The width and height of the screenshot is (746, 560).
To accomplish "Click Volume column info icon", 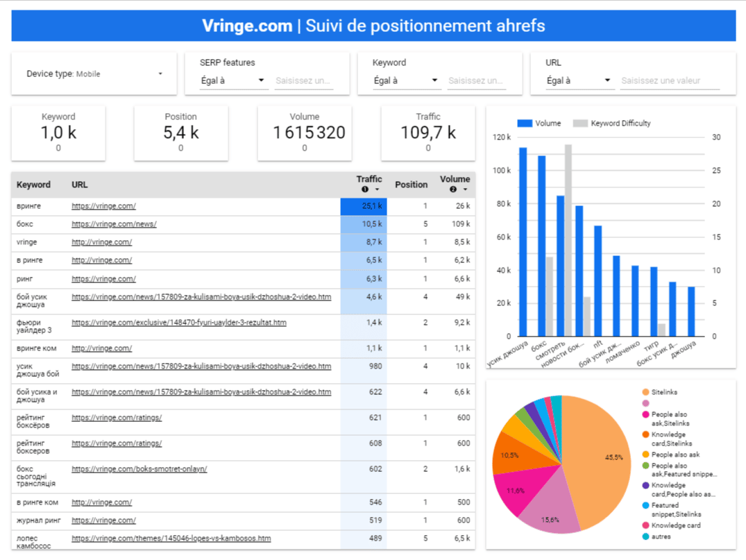I will point(453,189).
